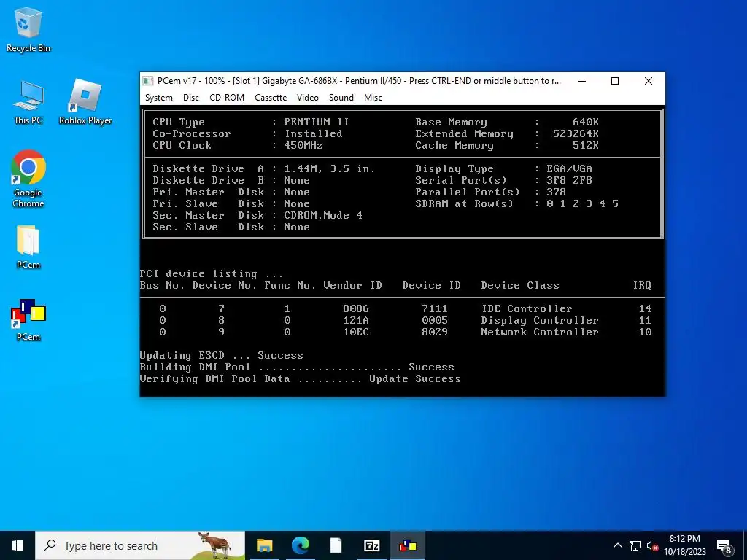Click the taskbar search box

(139, 545)
